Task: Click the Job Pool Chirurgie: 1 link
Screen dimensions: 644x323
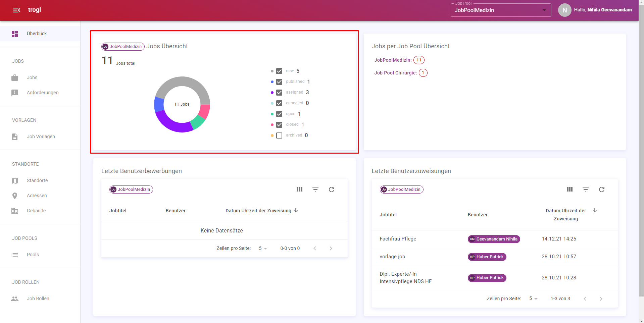Action: (x=401, y=73)
